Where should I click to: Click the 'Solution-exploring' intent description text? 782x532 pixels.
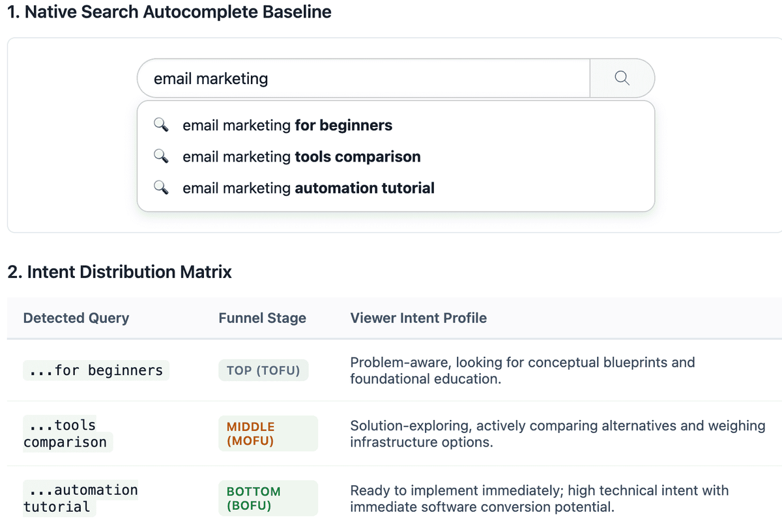click(558, 434)
